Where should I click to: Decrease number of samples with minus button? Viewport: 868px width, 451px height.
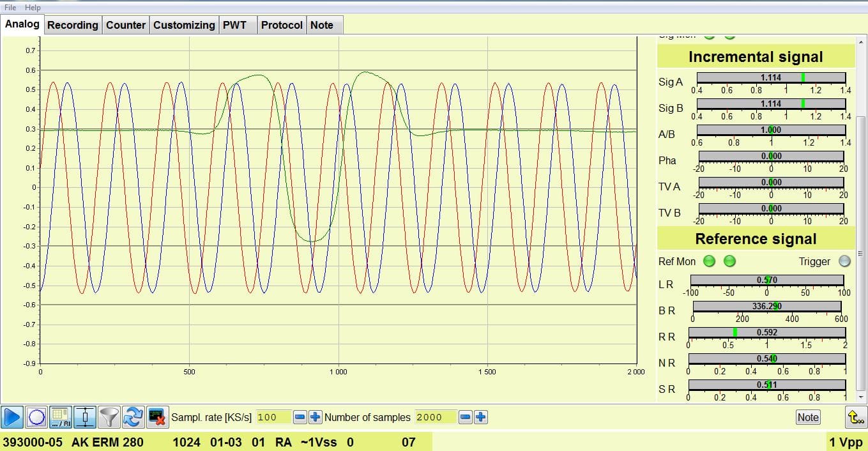click(x=466, y=417)
